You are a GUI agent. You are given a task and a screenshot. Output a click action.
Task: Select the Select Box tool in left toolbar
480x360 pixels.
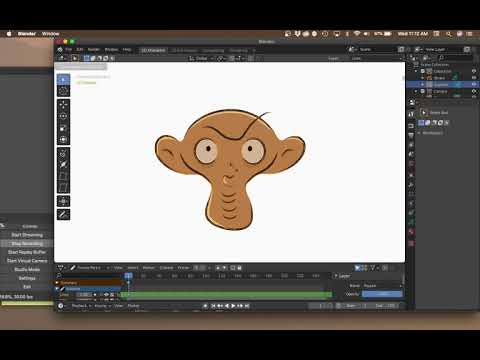tap(63, 80)
